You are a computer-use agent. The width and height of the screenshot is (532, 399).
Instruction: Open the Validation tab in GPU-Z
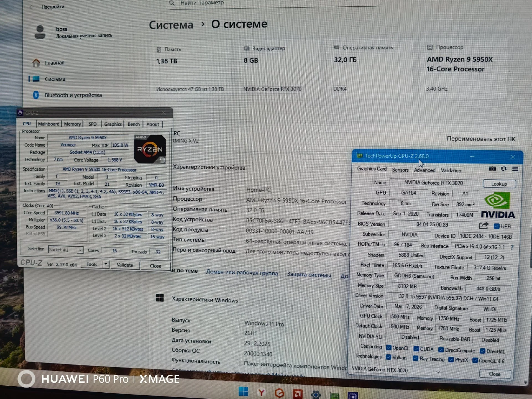tap(451, 170)
